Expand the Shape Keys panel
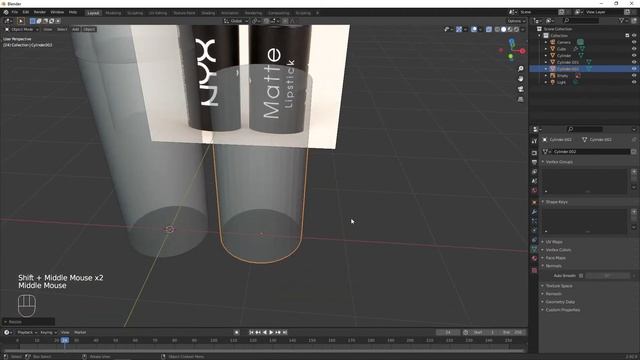 pos(555,202)
